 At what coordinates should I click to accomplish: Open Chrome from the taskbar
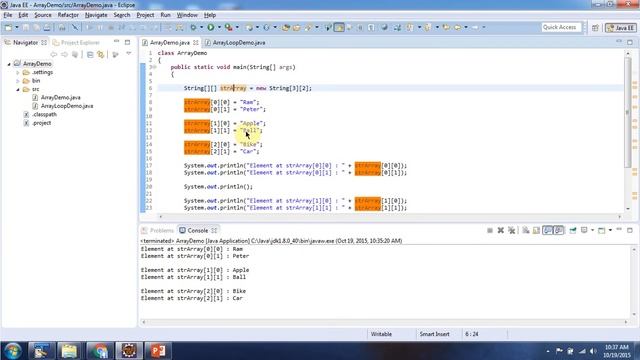[x=99, y=351]
